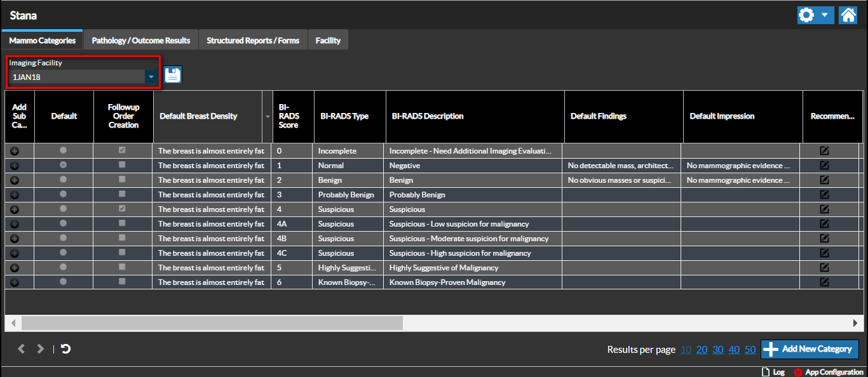Switch to Pathology / Outcome Results tab
Screen dimensions: 868x377
point(141,40)
